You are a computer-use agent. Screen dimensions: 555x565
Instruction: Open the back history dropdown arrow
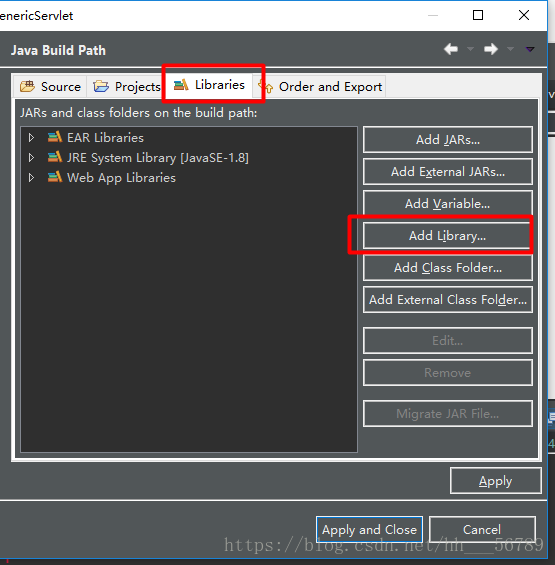click(x=470, y=49)
